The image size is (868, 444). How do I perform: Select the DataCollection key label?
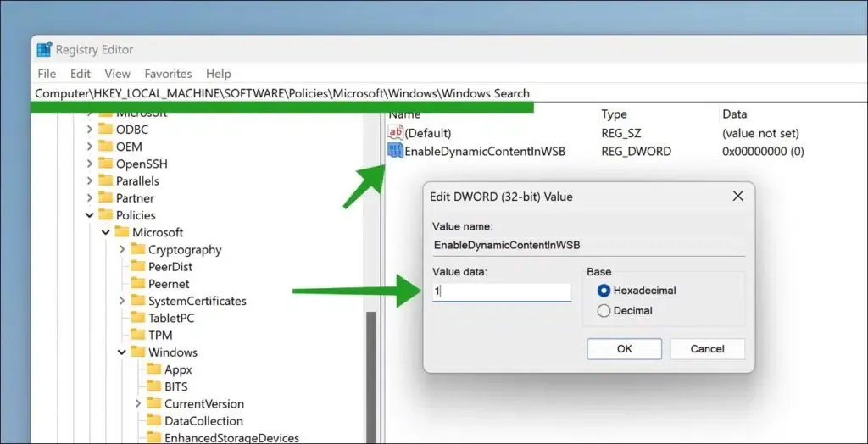point(203,421)
